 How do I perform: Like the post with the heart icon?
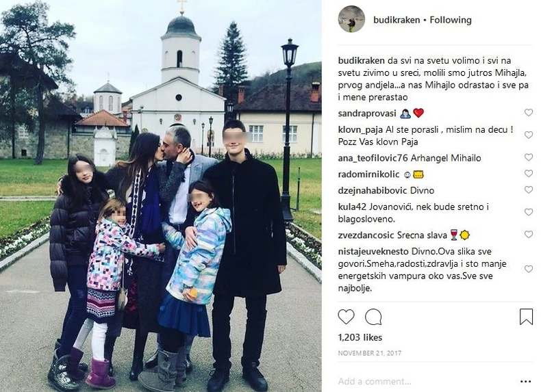[346, 317]
